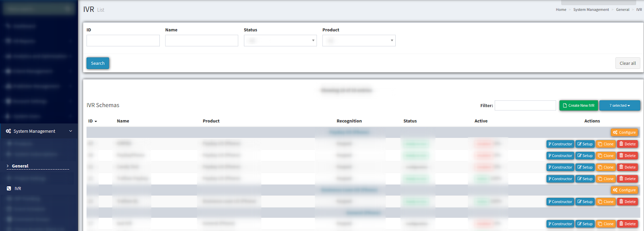Open Constructor for the first IVR row
This screenshot has width=644, height=231.
click(x=560, y=144)
